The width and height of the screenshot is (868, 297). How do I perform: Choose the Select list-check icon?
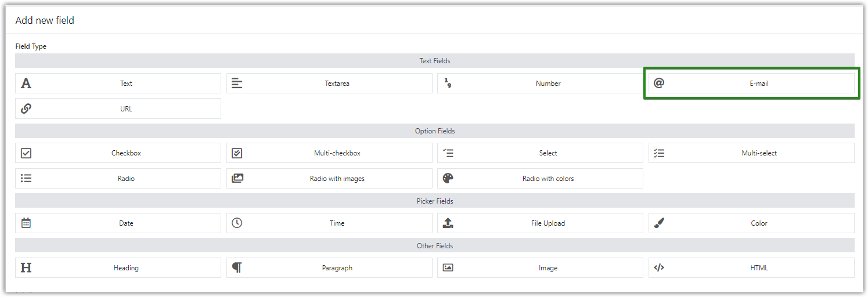click(448, 153)
